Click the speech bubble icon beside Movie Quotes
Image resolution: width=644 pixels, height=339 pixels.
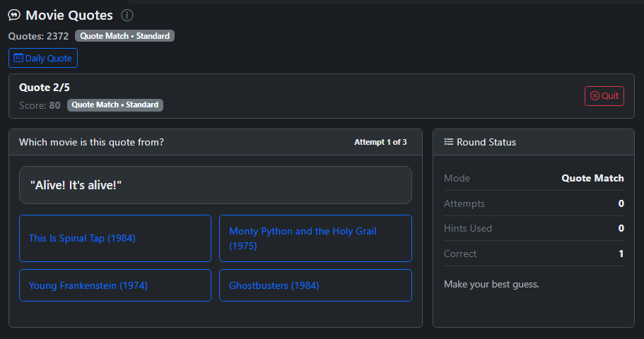(13, 16)
